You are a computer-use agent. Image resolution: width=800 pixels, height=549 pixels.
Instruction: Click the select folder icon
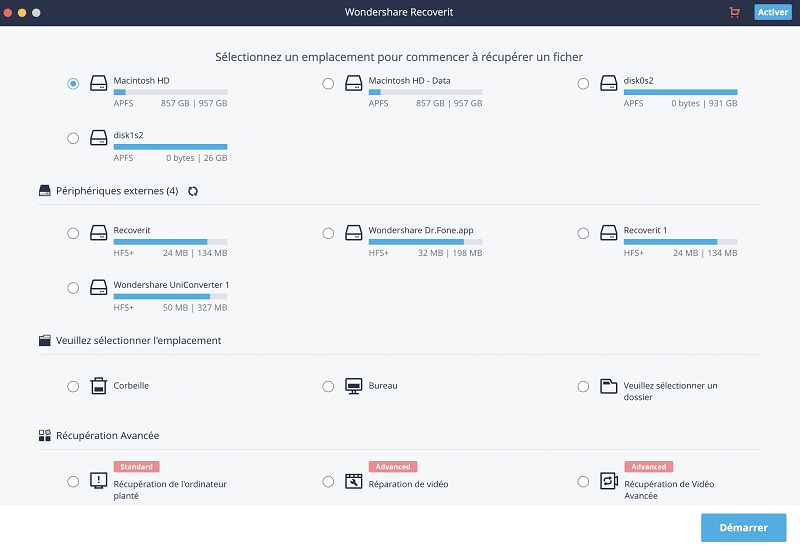[609, 386]
